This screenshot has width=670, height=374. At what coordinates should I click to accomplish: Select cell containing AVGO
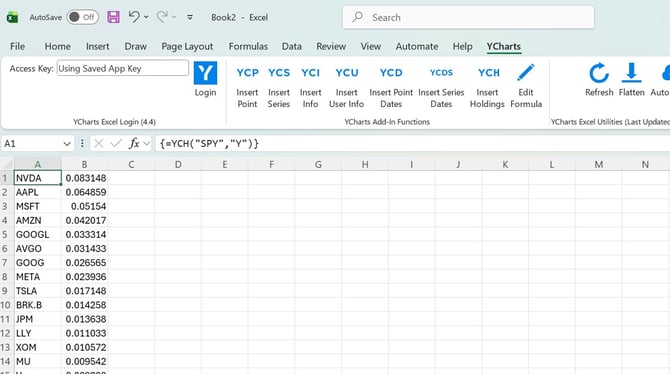[x=38, y=248]
